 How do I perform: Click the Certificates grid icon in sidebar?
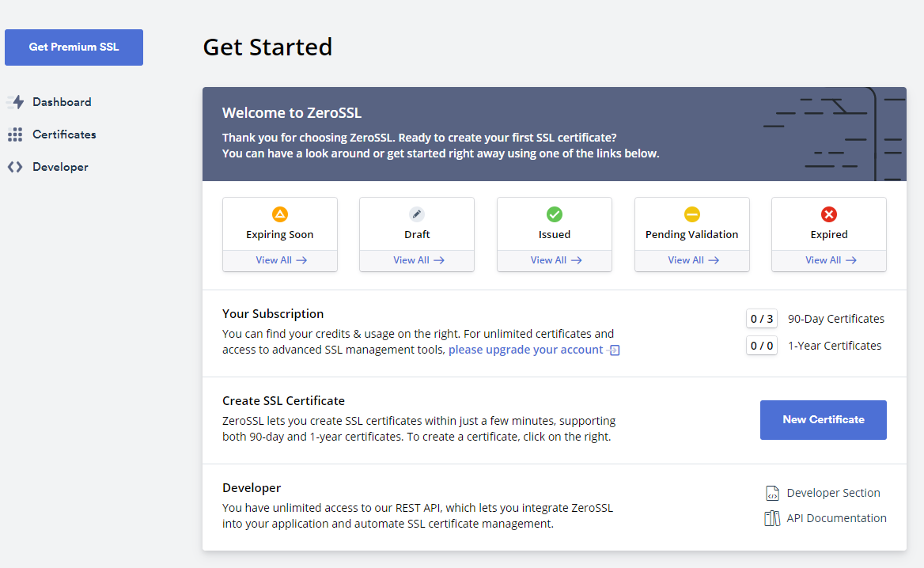(15, 134)
